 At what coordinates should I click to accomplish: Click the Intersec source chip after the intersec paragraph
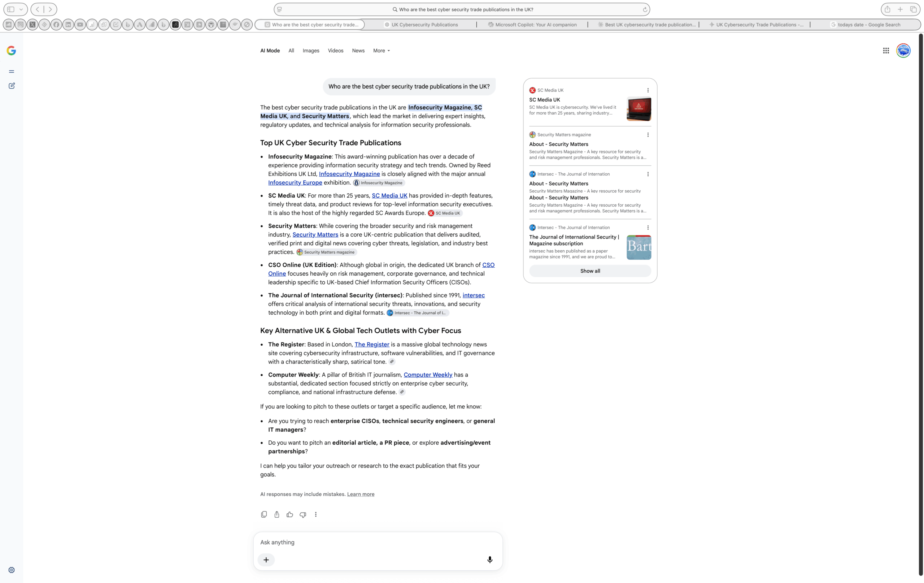pos(418,312)
